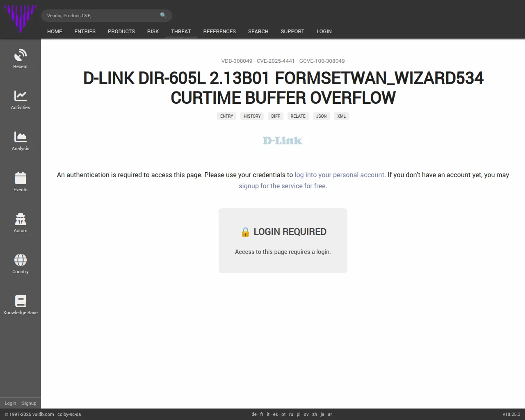The image size is (525, 420).
Task: Open the Recent satellite dish icon
Action: 21,55
